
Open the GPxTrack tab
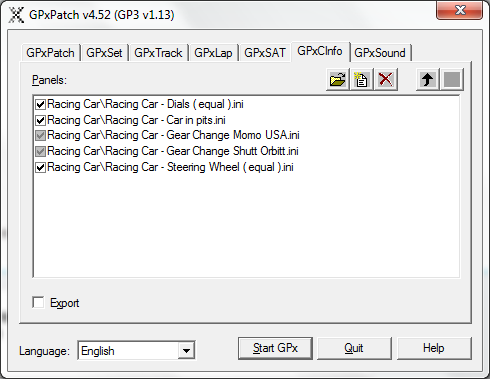(x=158, y=53)
